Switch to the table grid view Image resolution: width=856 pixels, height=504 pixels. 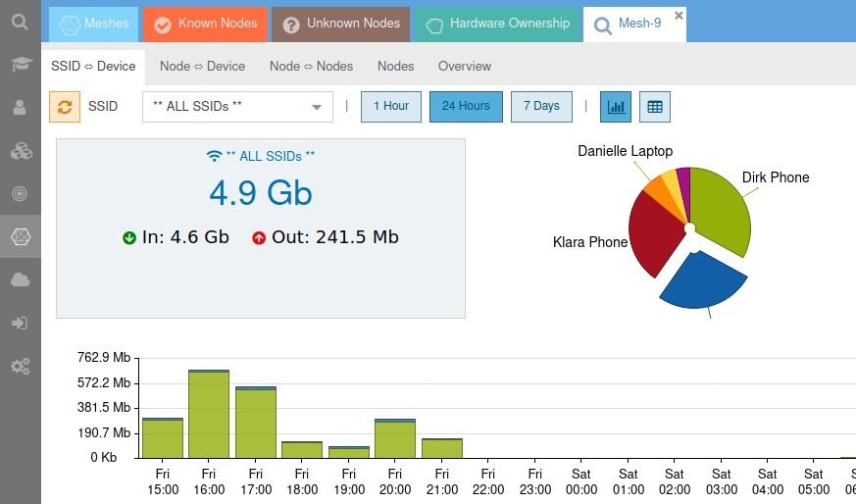tap(655, 107)
